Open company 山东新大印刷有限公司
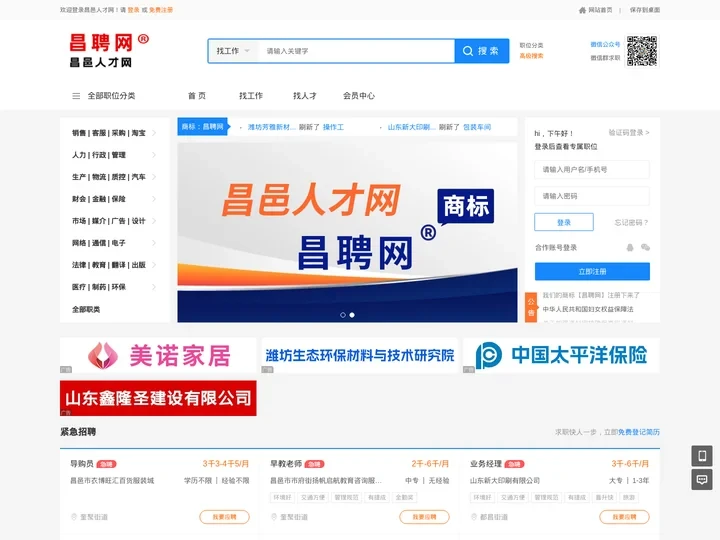This screenshot has width=720, height=540. 505,481
